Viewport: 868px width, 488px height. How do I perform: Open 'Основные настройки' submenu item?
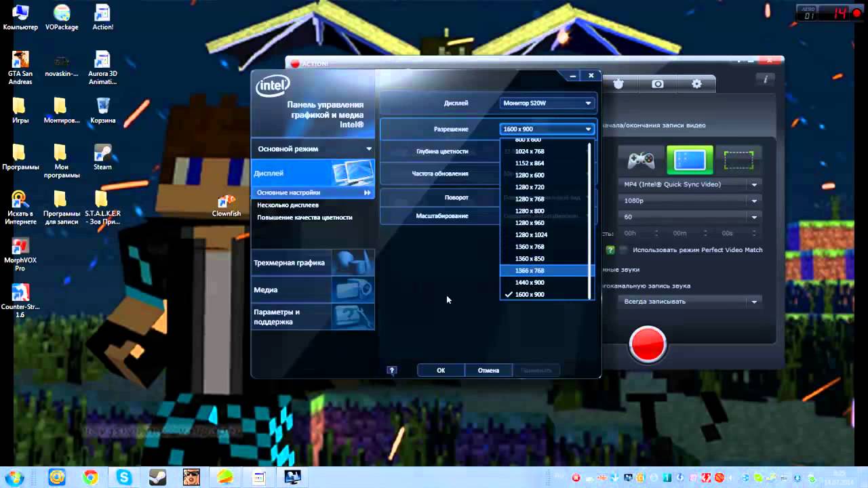[x=313, y=192]
